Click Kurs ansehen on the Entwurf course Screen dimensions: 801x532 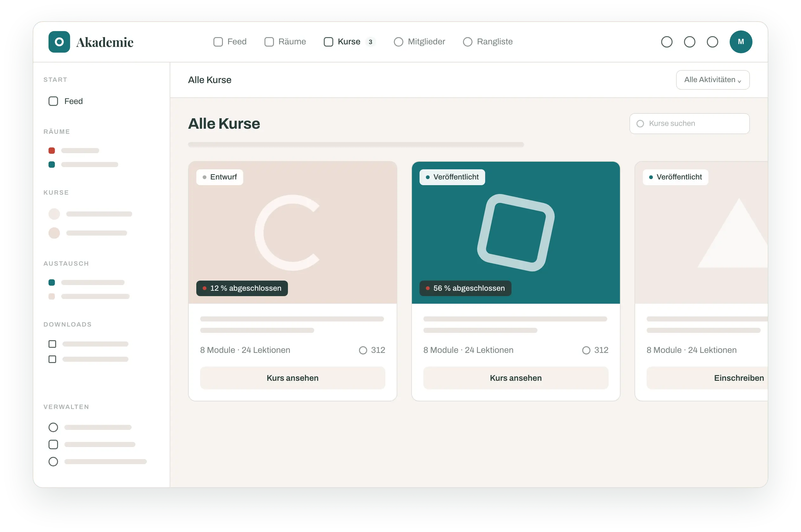pos(292,378)
